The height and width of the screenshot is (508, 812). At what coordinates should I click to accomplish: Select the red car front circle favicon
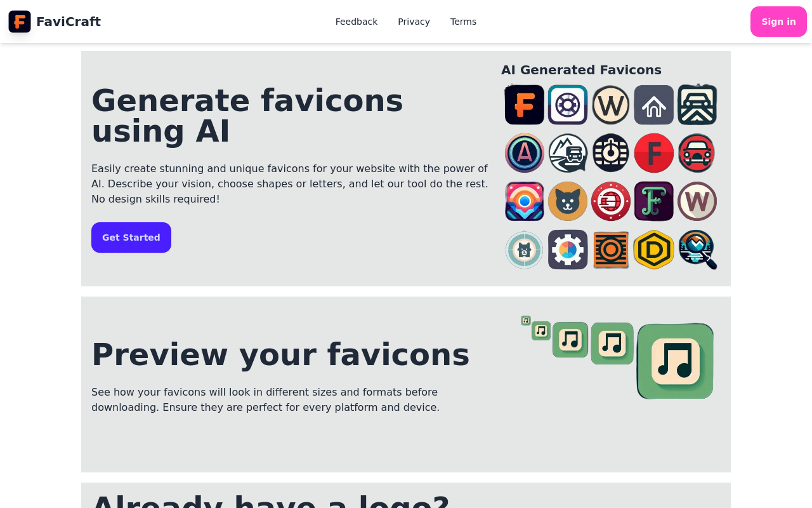click(697, 153)
